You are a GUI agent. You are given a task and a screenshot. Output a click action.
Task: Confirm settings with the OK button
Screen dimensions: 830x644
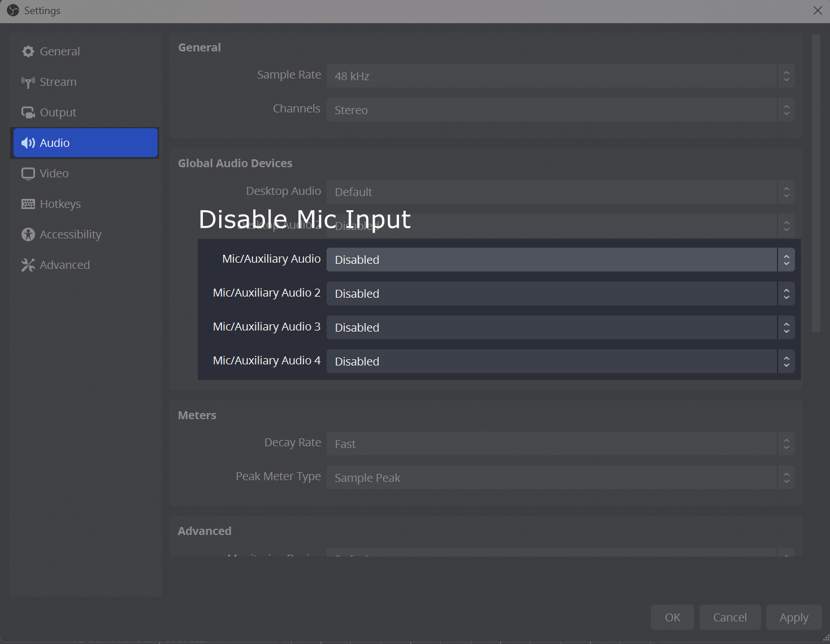pyautogui.click(x=672, y=617)
